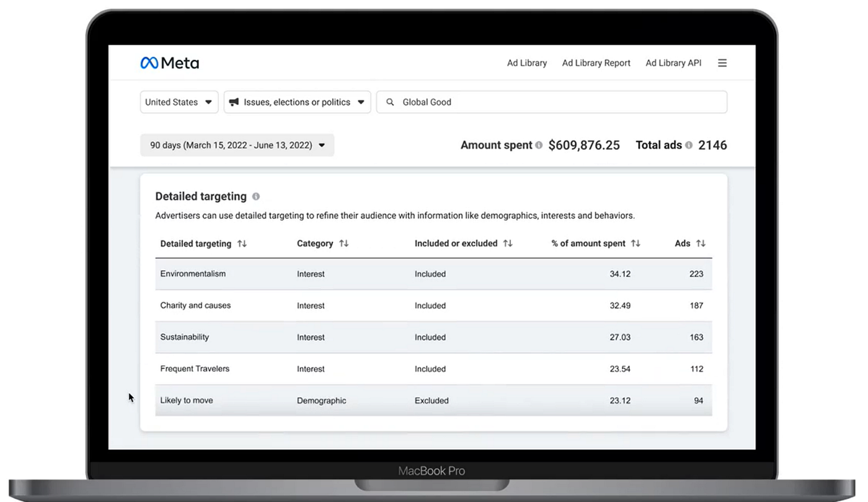Click the megaphone icon in category dropdown
Image resolution: width=868 pixels, height=502 pixels.
pyautogui.click(x=234, y=102)
